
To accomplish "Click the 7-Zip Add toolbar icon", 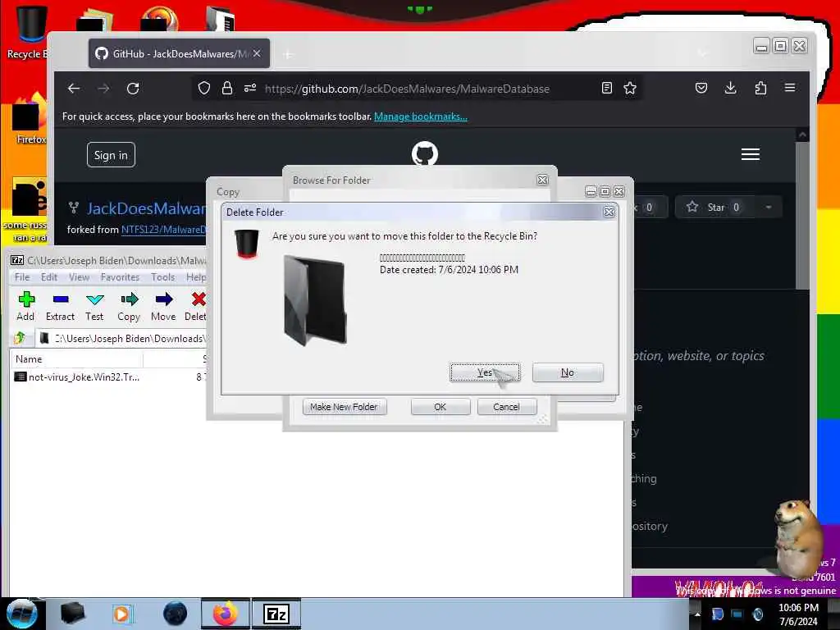I will click(x=25, y=307).
